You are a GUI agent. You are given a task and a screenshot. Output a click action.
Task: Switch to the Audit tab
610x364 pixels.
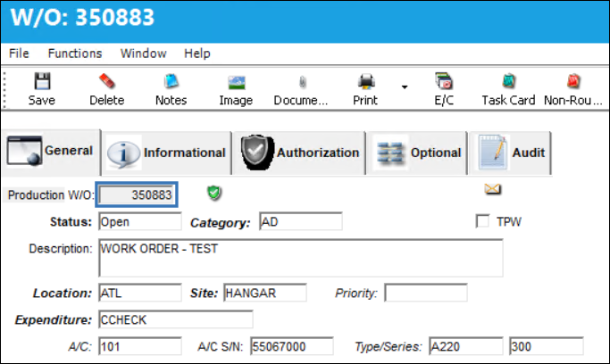[510, 153]
